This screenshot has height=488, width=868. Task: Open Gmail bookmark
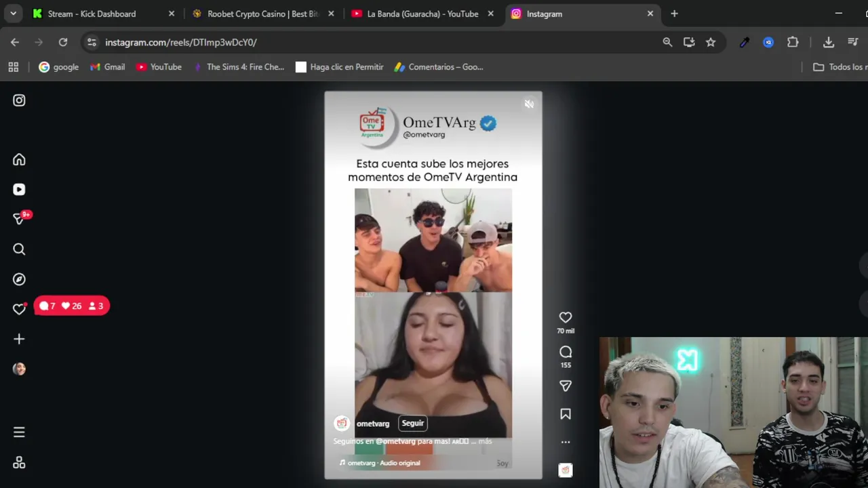pos(107,67)
